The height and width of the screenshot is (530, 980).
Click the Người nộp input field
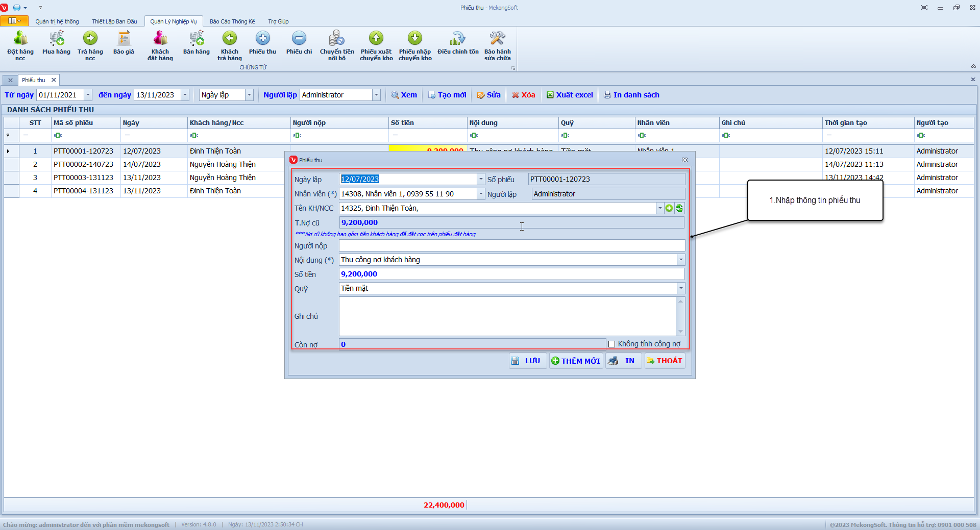pos(511,246)
